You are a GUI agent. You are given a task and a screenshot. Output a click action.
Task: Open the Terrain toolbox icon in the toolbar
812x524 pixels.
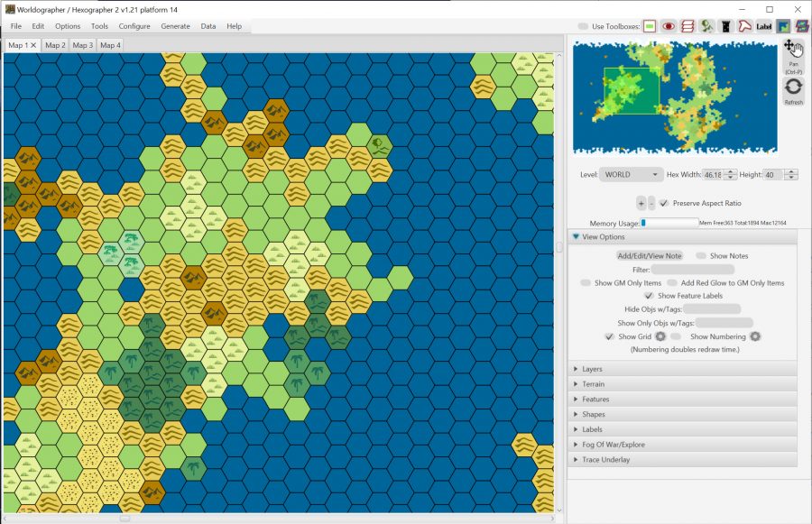649,26
